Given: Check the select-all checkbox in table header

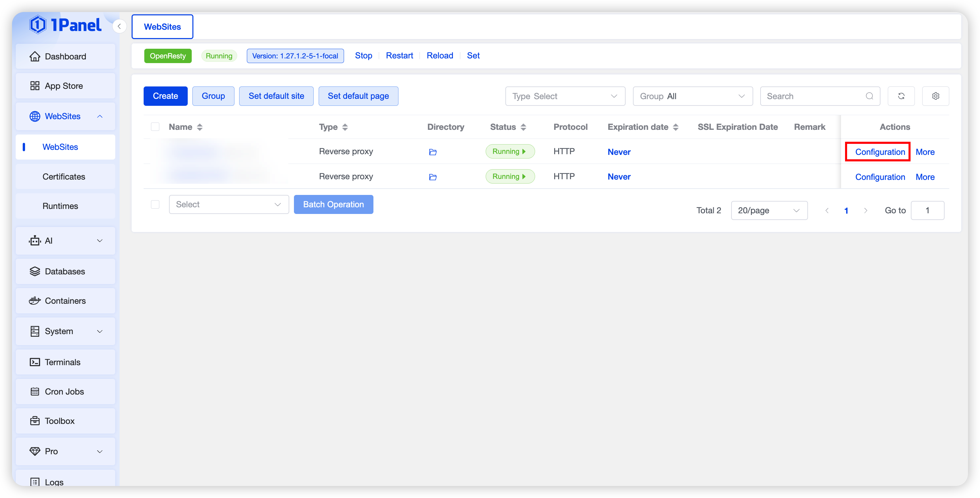Looking at the screenshot, I should tap(155, 127).
